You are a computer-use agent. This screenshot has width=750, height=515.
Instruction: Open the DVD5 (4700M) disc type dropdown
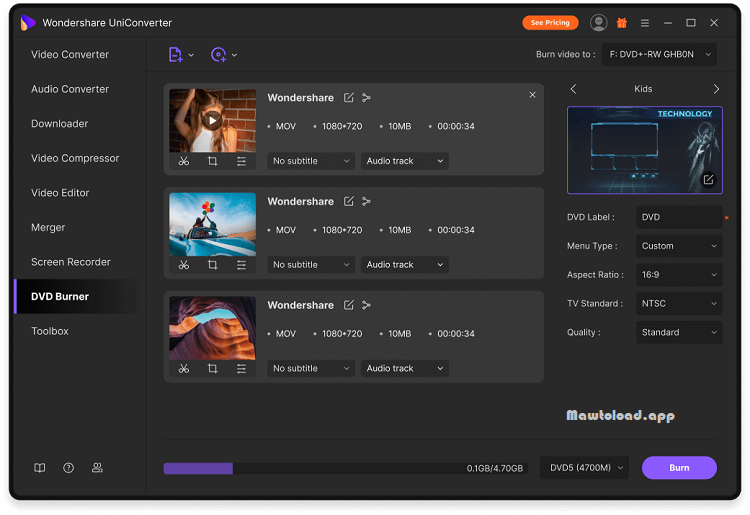(585, 468)
